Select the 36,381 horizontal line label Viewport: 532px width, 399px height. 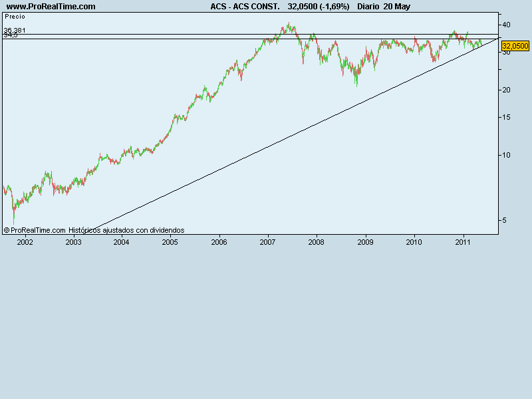click(15, 30)
